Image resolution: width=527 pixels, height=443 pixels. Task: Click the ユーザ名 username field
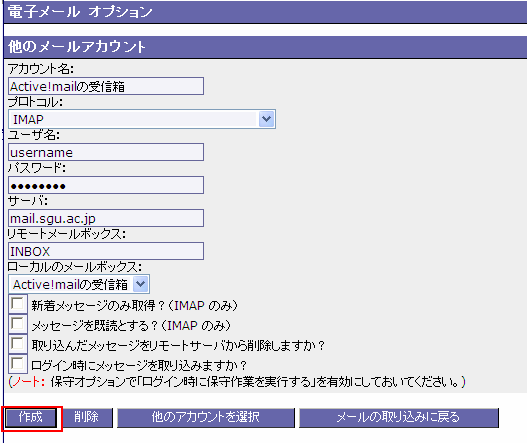[106, 152]
